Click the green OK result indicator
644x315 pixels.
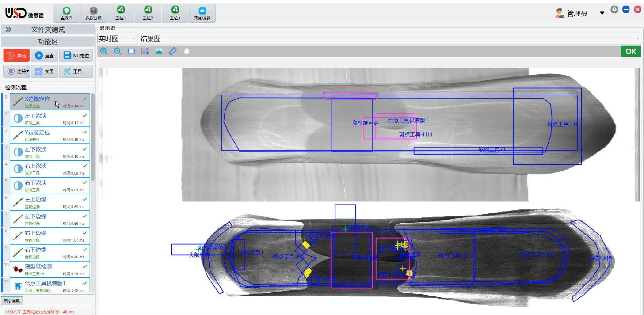point(631,51)
